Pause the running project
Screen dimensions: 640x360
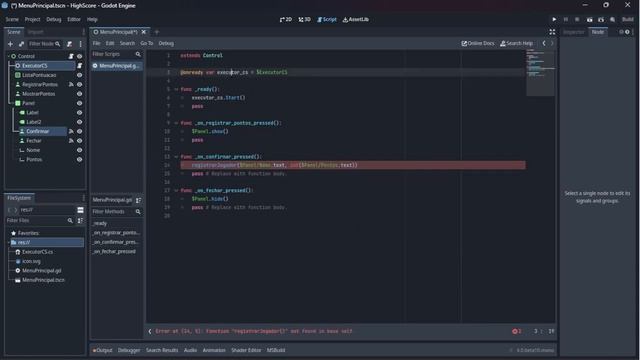566,19
